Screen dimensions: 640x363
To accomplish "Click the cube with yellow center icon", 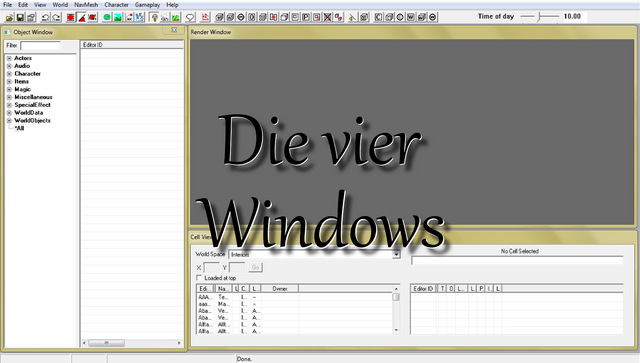I will click(364, 17).
